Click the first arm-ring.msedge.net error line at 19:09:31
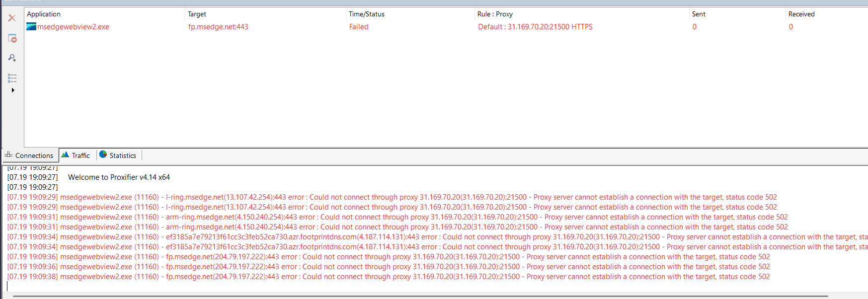Image resolution: width=868 pixels, height=299 pixels. click(x=397, y=217)
